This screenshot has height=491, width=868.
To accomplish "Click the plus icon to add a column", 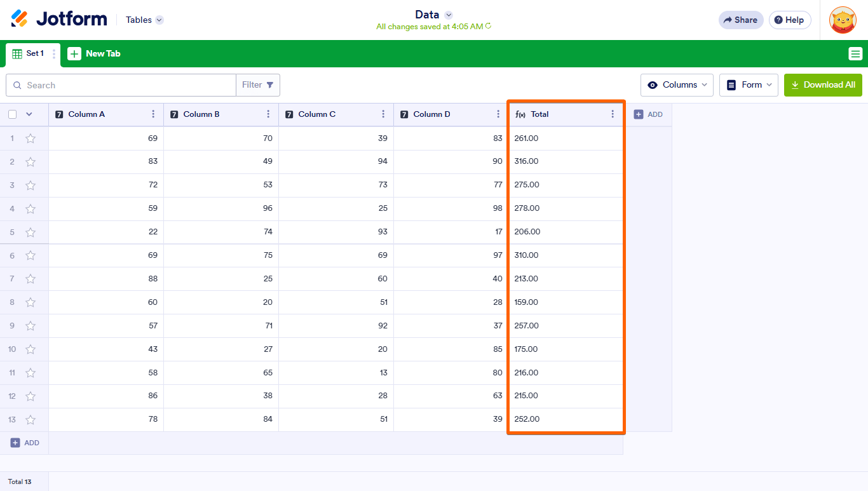I will tap(639, 114).
